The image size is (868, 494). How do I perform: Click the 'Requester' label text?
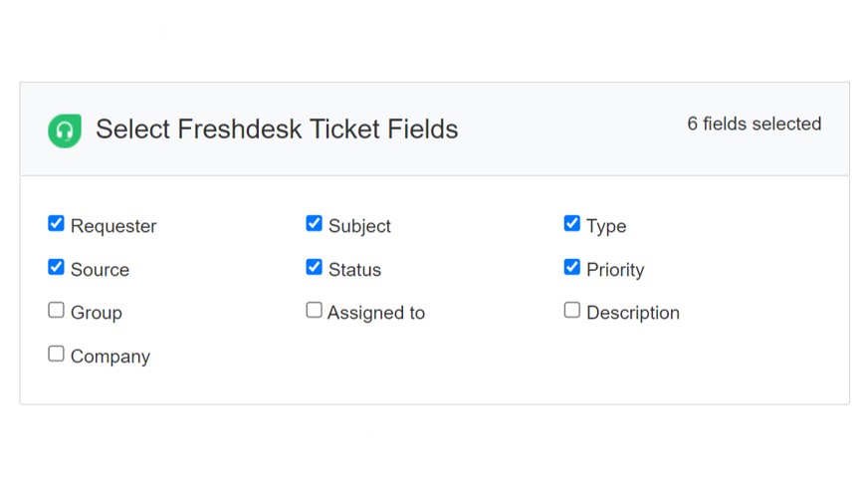click(113, 227)
